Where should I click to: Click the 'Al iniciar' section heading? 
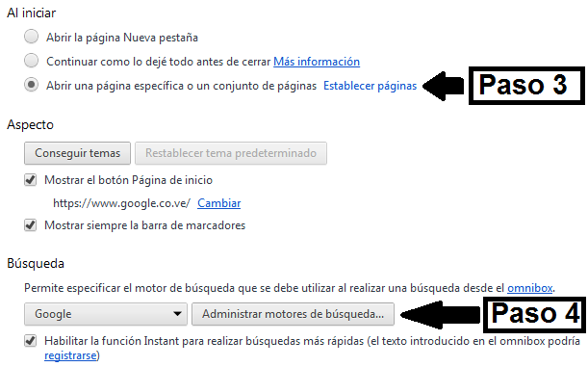[32, 13]
